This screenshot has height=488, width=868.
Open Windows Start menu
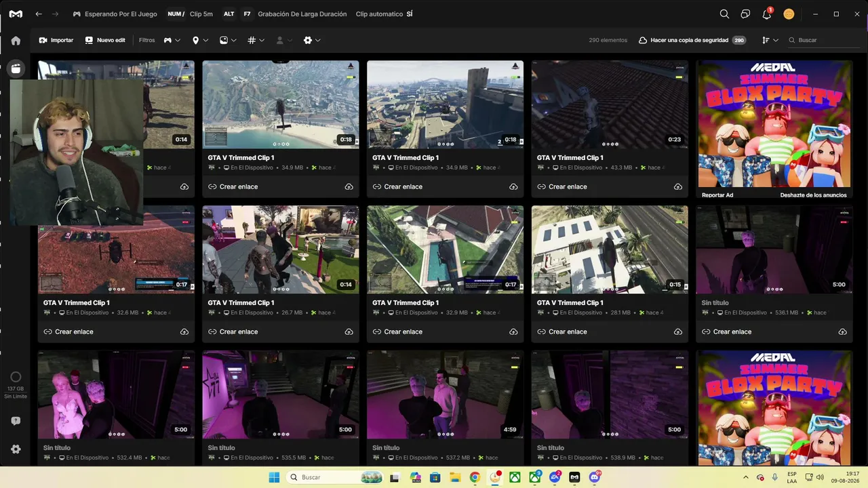click(x=274, y=477)
